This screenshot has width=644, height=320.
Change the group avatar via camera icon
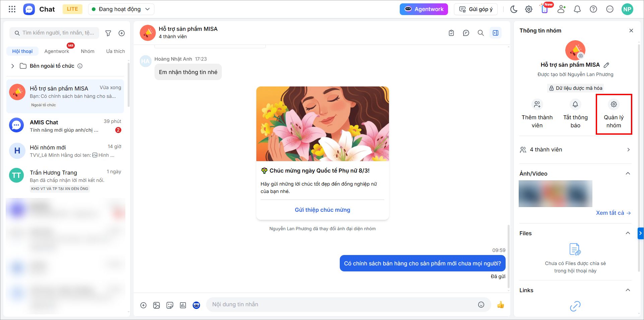581,56
